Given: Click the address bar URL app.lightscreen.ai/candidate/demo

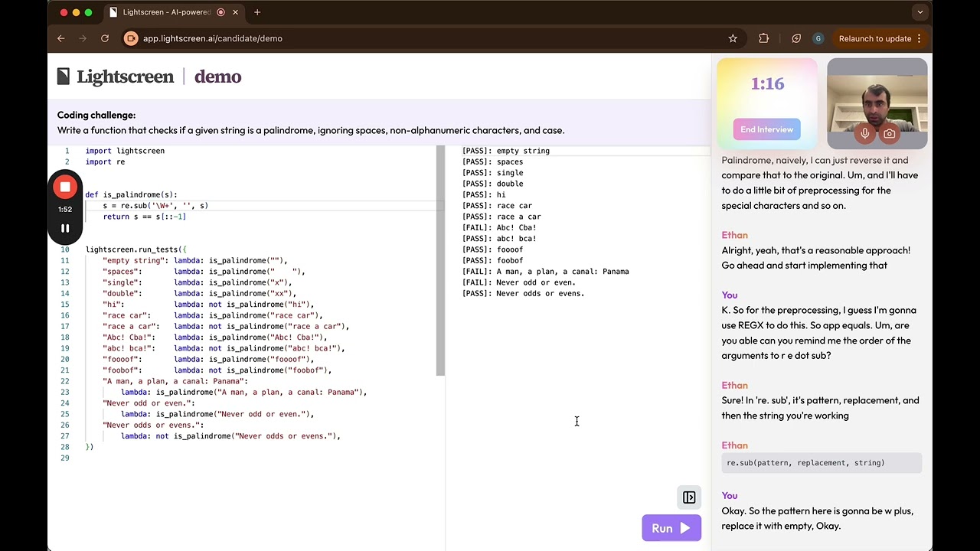Looking at the screenshot, I should [213, 38].
